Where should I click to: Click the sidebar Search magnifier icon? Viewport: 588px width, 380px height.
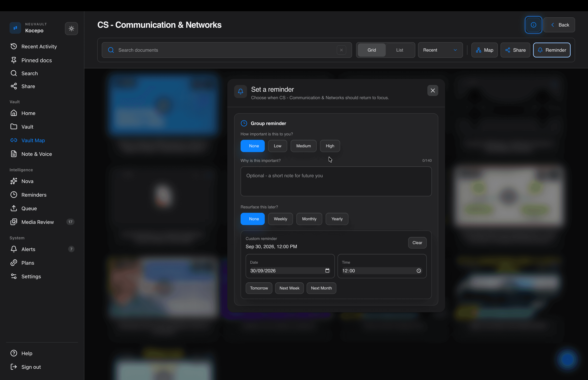14,73
